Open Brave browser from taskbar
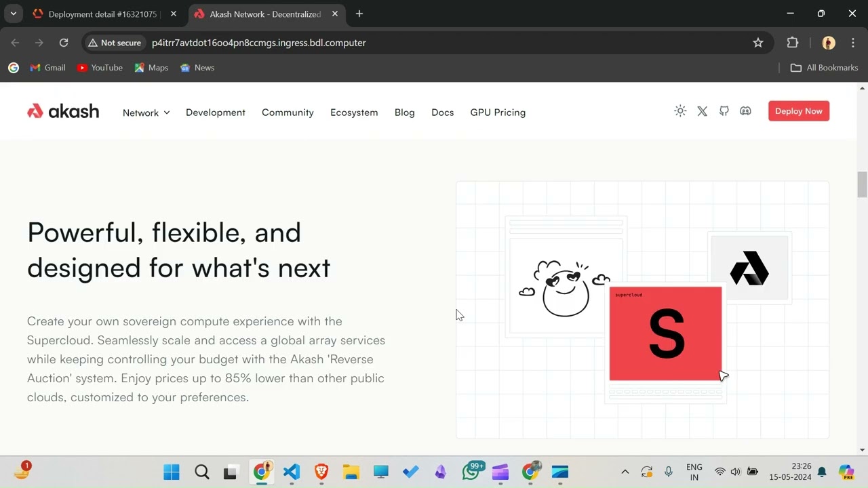Image resolution: width=868 pixels, height=488 pixels. 321,472
